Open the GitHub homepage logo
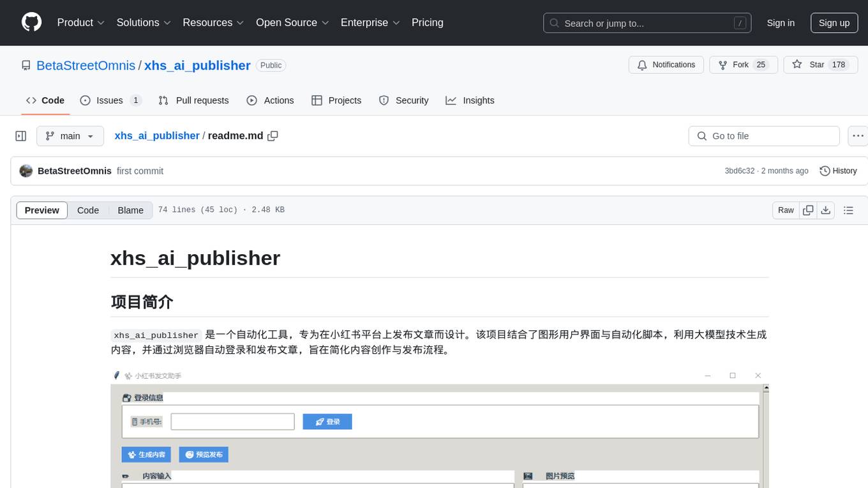The height and width of the screenshot is (488, 868). point(31,22)
